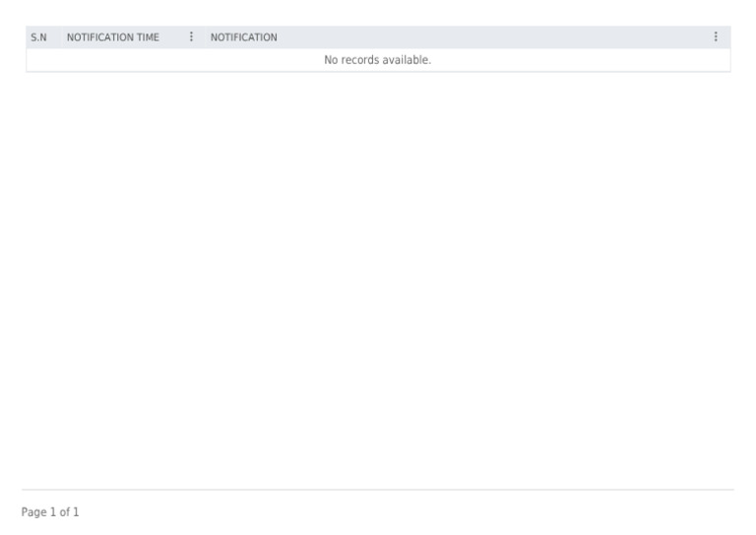Click the Notification column header
The image size is (756, 535).
(243, 37)
